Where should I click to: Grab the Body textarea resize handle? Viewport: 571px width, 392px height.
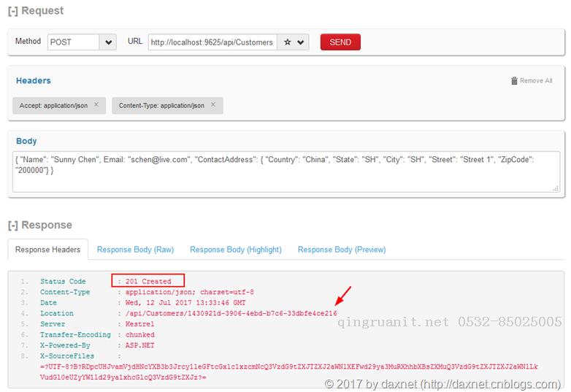tap(556, 188)
